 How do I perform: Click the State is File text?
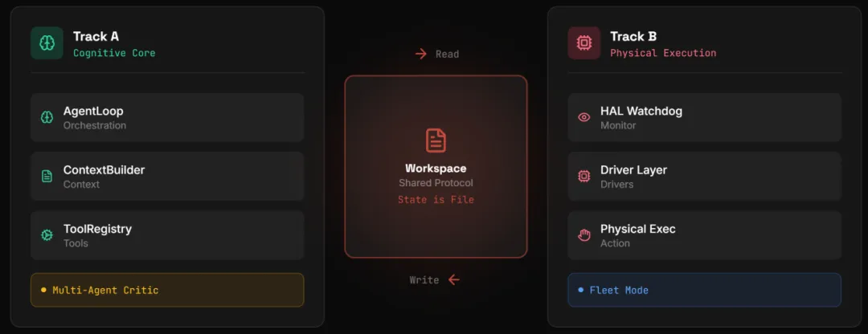pyautogui.click(x=436, y=199)
